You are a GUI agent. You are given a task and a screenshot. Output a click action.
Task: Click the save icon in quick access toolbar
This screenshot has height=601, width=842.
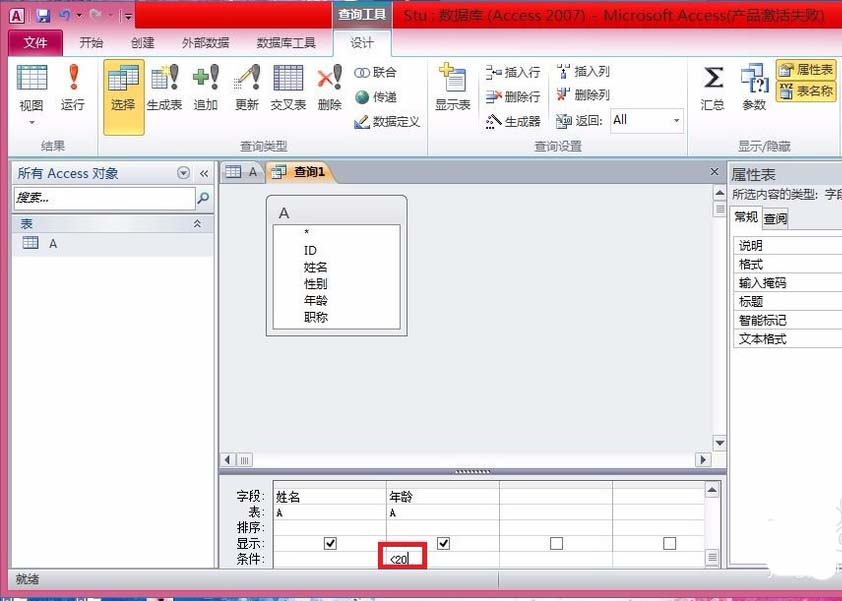(x=43, y=16)
